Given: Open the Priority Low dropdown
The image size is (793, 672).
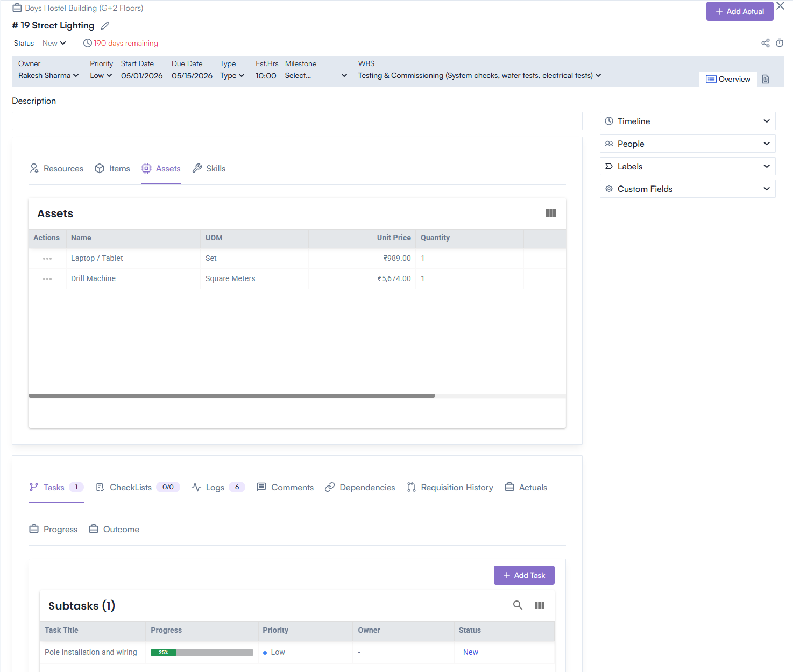Looking at the screenshot, I should click(x=101, y=76).
